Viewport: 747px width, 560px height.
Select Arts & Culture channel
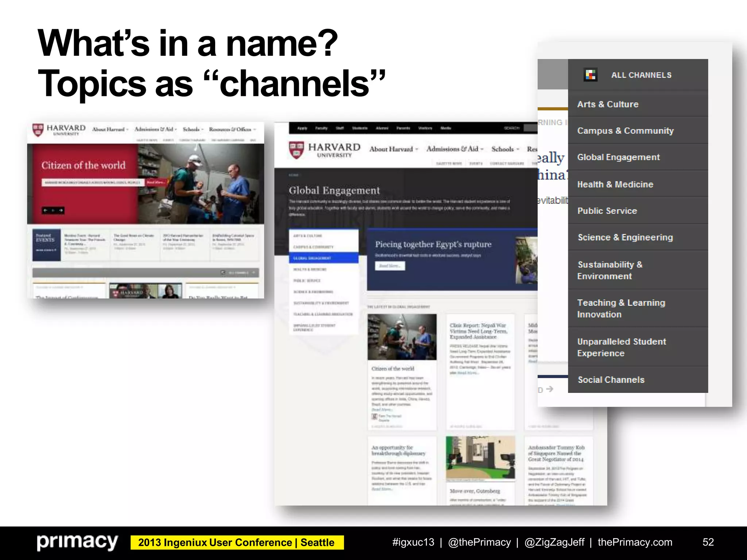coord(608,104)
